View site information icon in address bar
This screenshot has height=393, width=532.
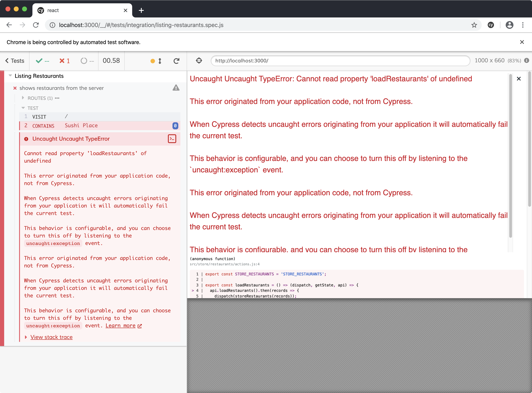[52, 25]
